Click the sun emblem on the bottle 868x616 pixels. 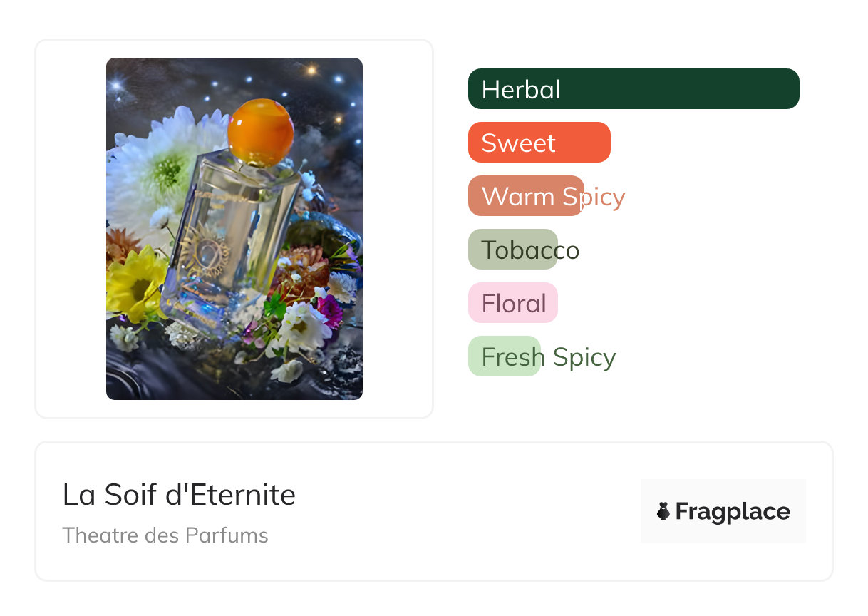[x=205, y=250]
